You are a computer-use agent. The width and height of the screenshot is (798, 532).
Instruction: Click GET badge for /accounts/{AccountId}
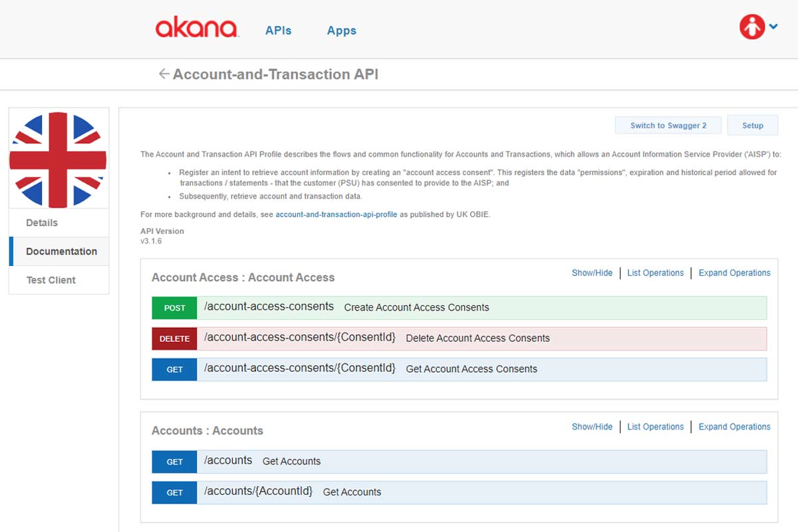[x=174, y=492]
